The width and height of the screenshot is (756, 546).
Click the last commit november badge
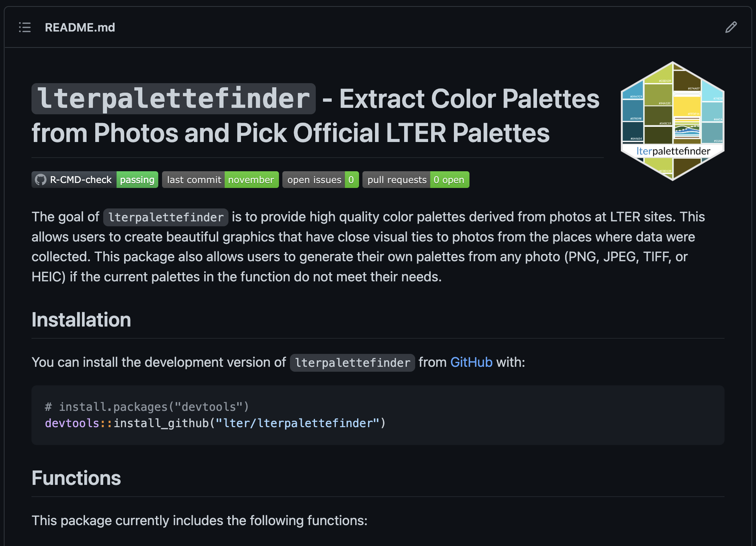(x=220, y=180)
